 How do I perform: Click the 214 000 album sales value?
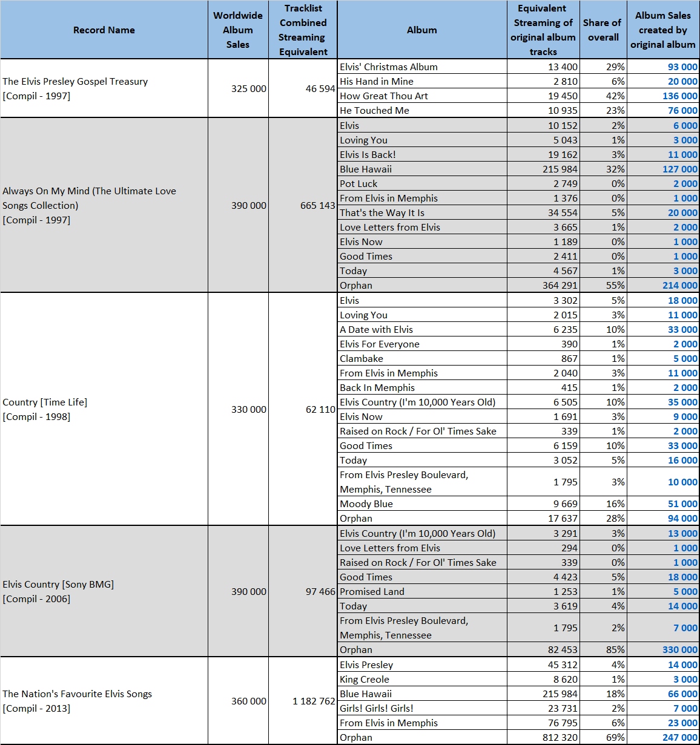[663, 285]
